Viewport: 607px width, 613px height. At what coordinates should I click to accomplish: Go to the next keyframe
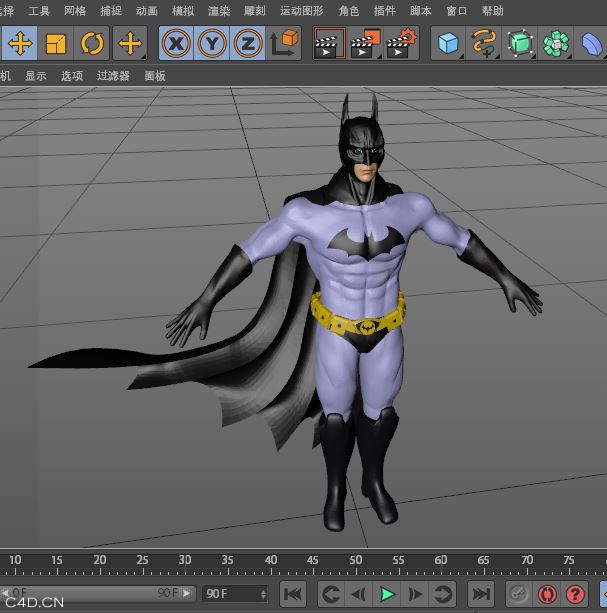click(x=443, y=594)
